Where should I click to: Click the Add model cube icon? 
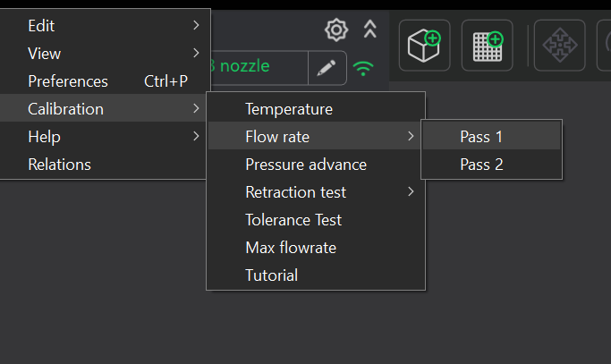point(423,46)
